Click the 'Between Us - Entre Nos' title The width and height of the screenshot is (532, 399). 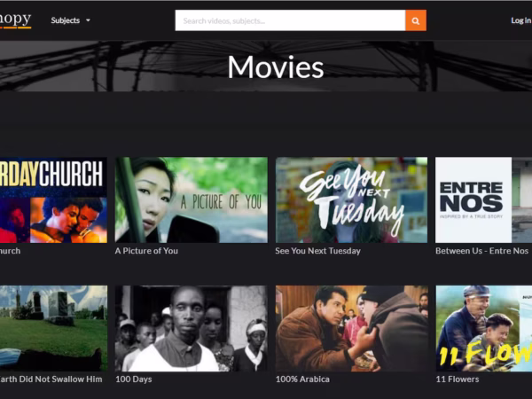(481, 251)
